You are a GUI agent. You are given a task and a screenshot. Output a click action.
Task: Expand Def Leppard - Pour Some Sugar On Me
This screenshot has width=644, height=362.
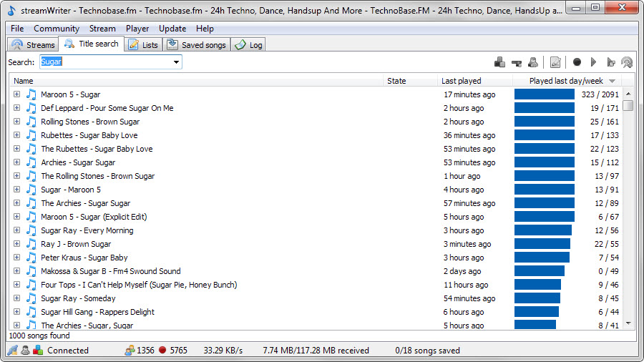[16, 107]
